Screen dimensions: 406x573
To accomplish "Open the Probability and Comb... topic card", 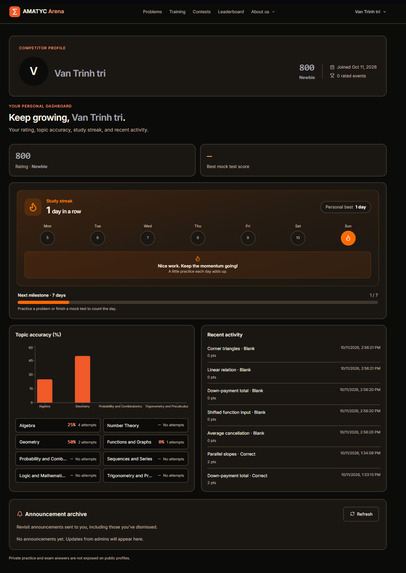I will [58, 459].
